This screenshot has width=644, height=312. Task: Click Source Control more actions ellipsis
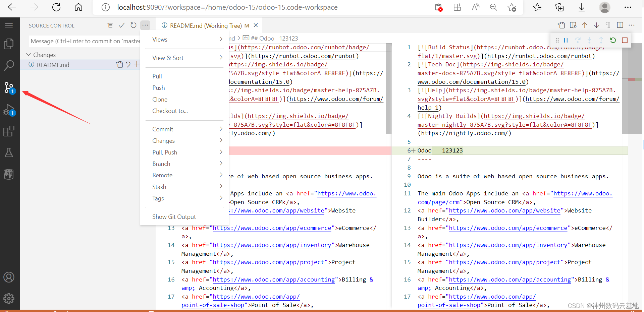tap(145, 25)
